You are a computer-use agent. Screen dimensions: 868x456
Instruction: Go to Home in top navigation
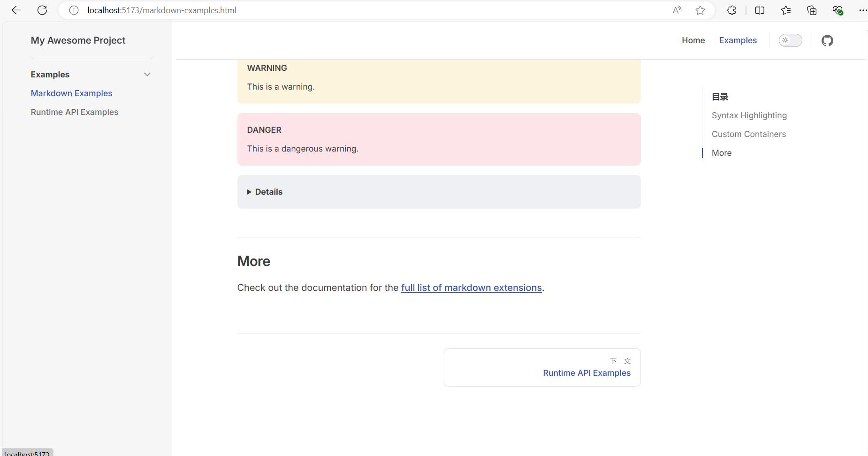(x=693, y=40)
